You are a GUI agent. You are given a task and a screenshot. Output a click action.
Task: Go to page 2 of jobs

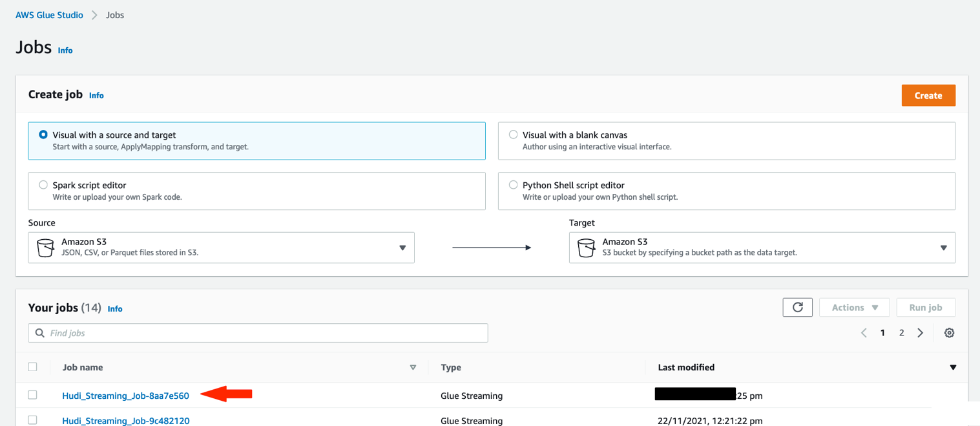coord(901,333)
